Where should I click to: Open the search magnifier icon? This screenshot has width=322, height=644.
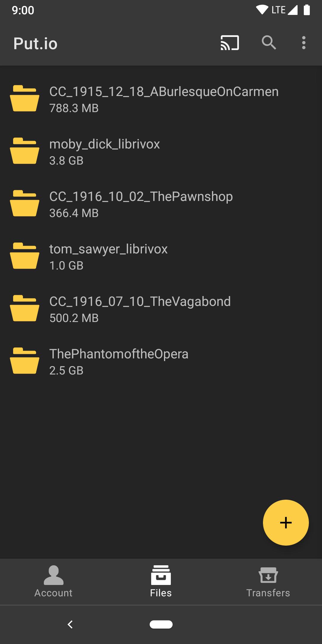coord(269,43)
